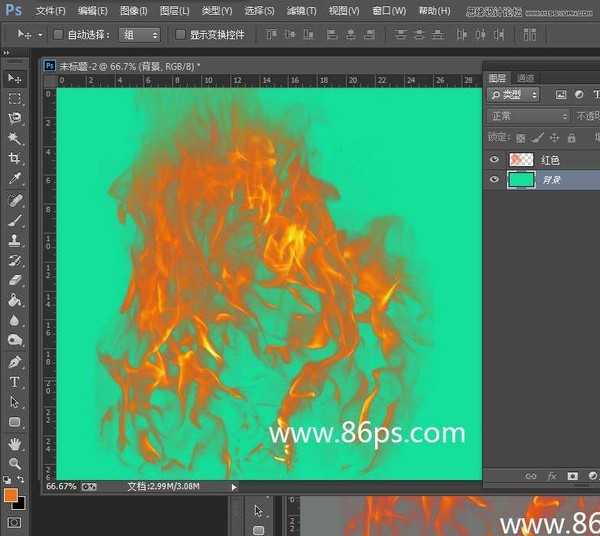Open the 视图 menu
Image resolution: width=600 pixels, height=536 pixels.
344,11
